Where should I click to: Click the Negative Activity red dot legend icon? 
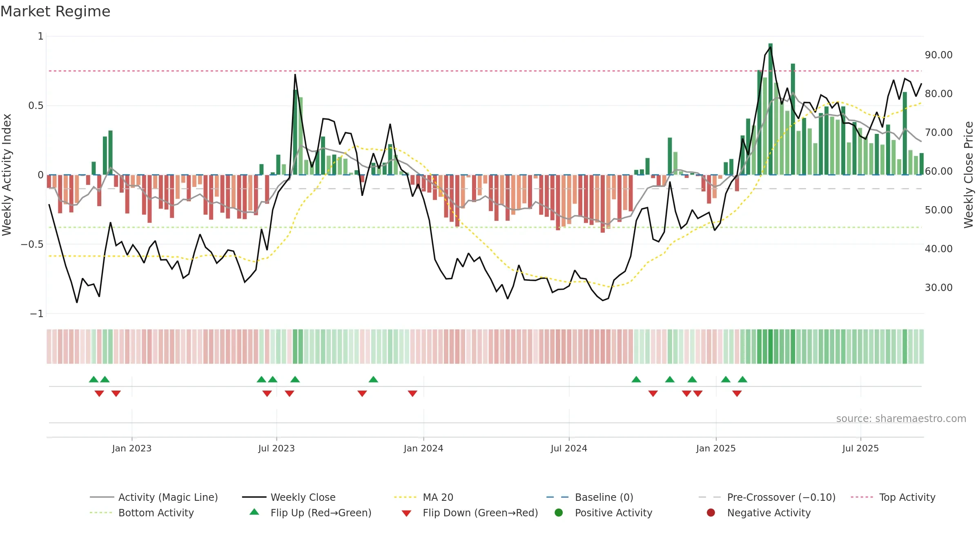[711, 513]
